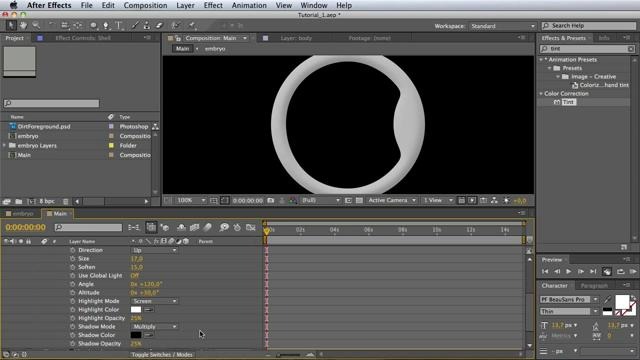Click the Motion Blur timeline button

[207, 227]
